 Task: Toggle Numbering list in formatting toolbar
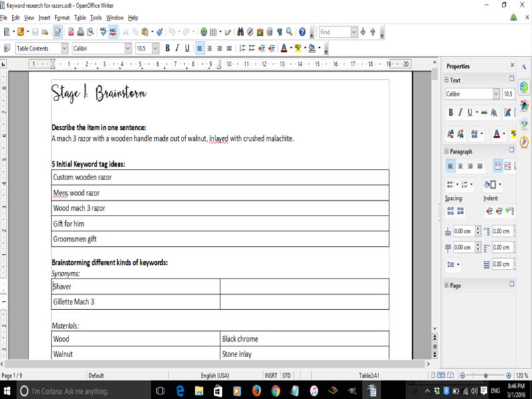point(242,48)
